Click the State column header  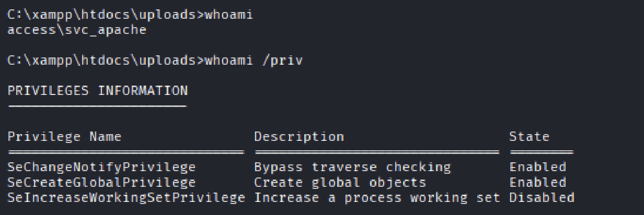pyautogui.click(x=530, y=137)
